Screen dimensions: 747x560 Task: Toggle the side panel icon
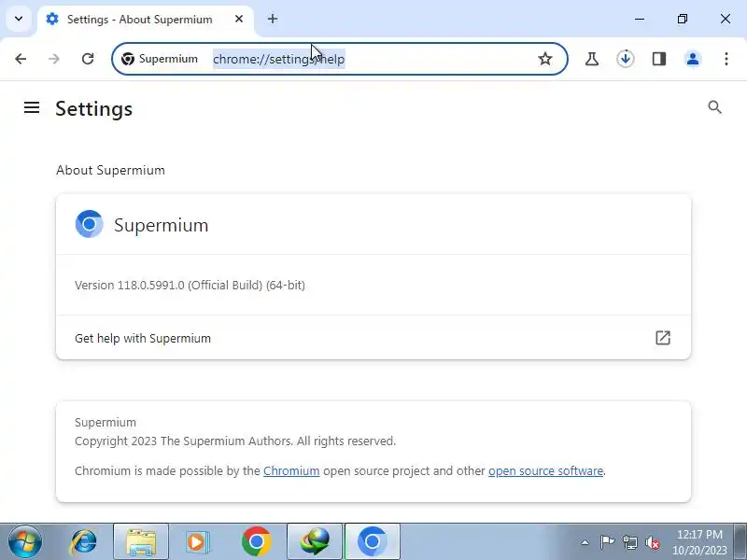click(659, 59)
